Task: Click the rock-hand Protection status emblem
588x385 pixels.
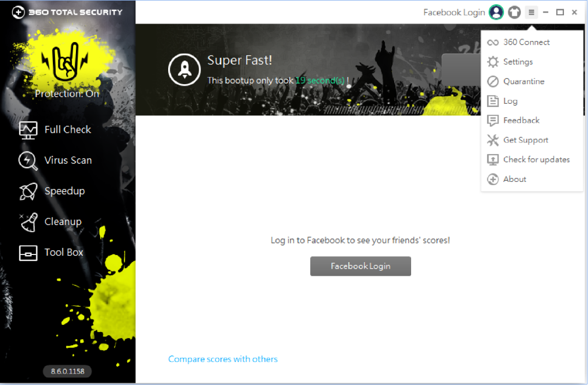Action: pos(66,62)
